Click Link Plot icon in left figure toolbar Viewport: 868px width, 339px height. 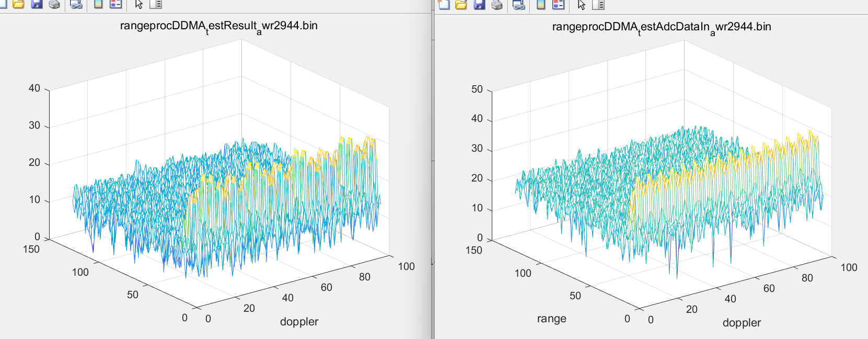76,4
